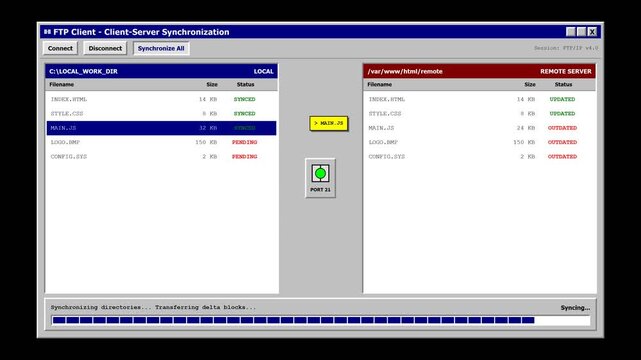The width and height of the screenshot is (641, 360).
Task: Sort remote files by Size header
Action: pos(530,85)
